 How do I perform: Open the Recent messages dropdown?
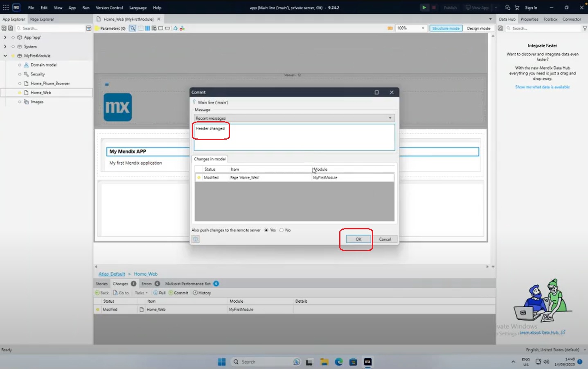(x=294, y=118)
